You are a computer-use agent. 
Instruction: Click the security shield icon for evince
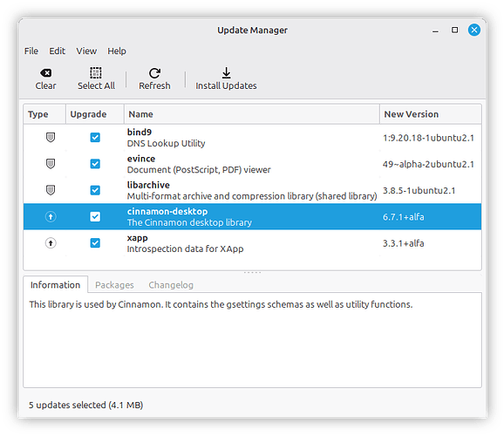click(51, 164)
